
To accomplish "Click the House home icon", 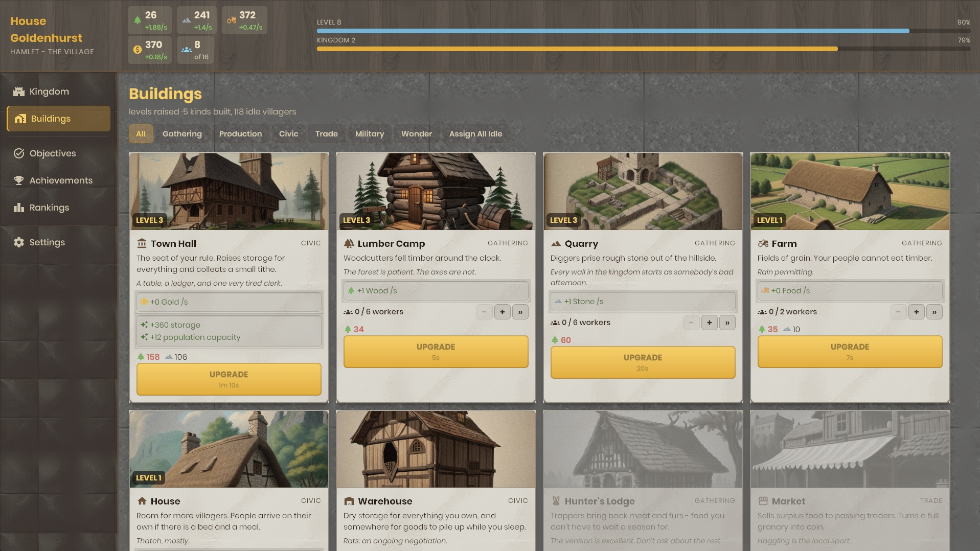I will coord(142,501).
